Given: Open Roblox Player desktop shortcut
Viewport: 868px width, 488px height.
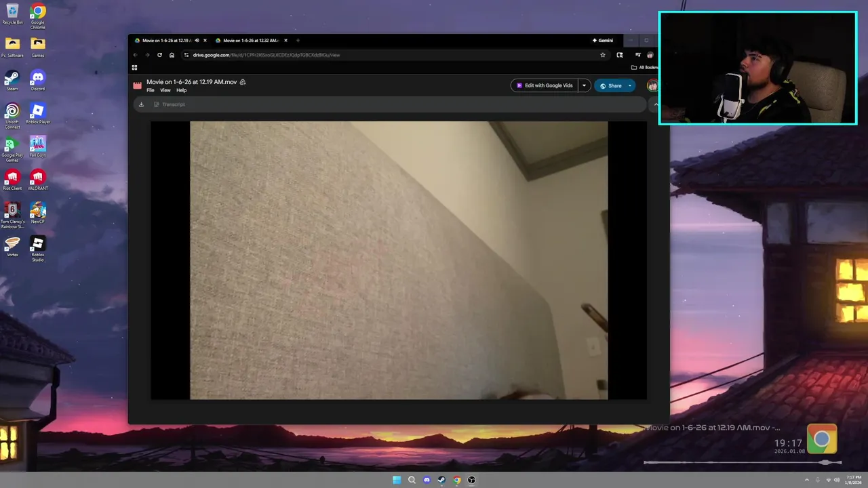Looking at the screenshot, I should [x=38, y=113].
